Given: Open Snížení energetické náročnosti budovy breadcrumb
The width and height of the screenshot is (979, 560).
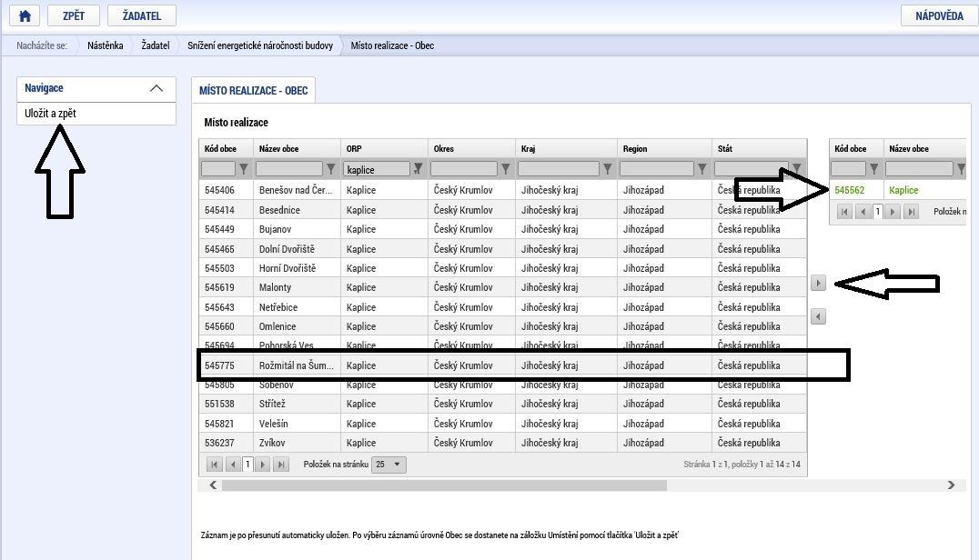Looking at the screenshot, I should 260,45.
